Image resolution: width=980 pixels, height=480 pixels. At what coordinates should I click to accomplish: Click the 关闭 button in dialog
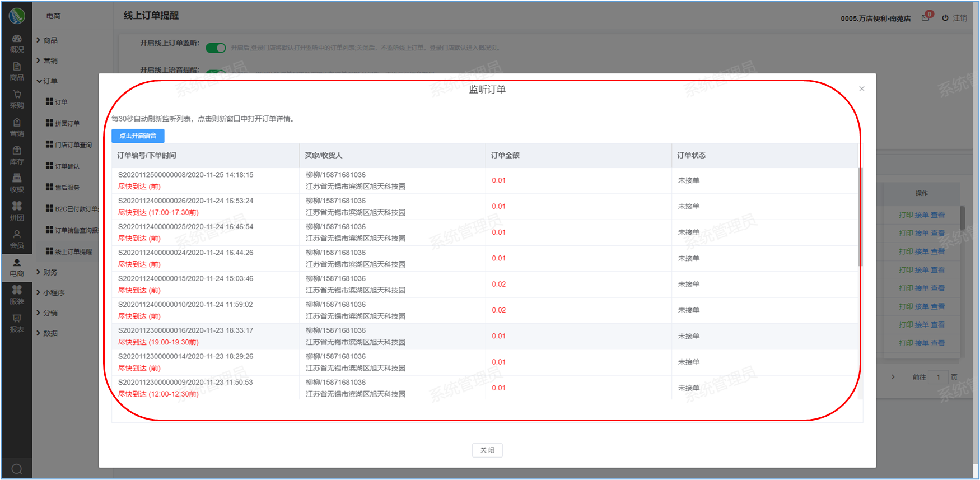point(487,450)
